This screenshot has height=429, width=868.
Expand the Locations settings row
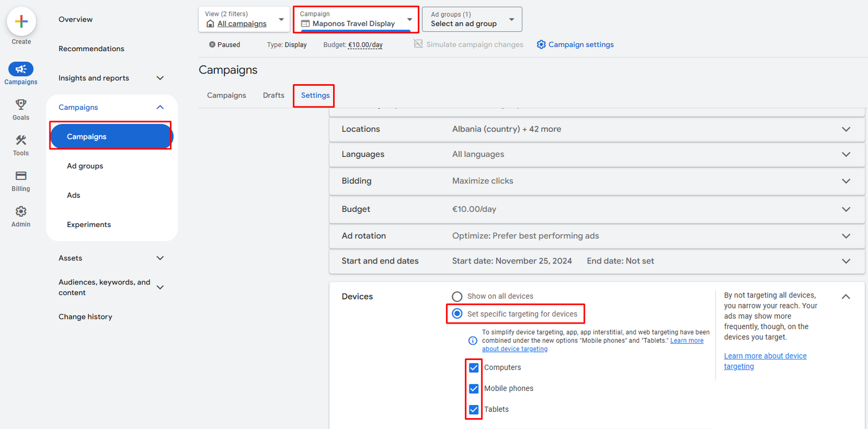point(597,129)
